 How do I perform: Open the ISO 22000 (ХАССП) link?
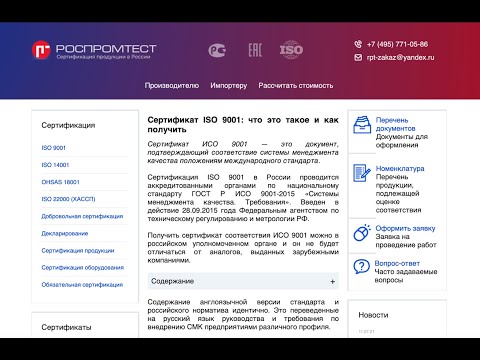click(x=68, y=199)
